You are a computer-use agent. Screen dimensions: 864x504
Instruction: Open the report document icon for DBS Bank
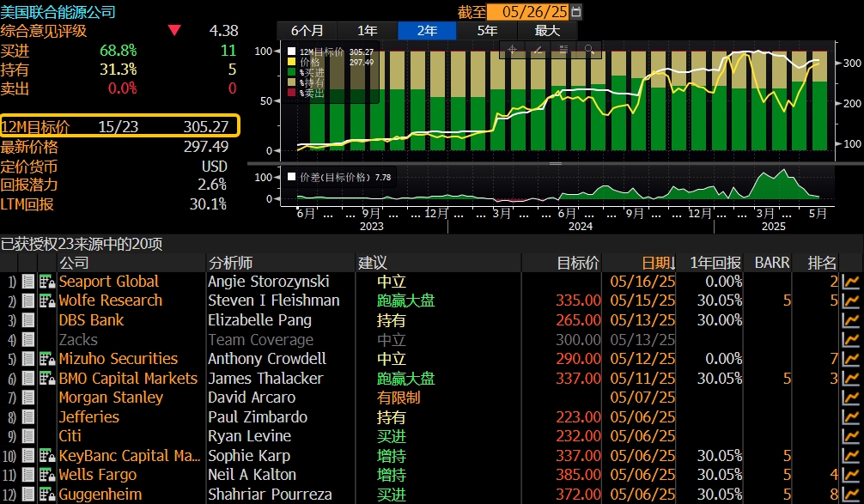28,320
